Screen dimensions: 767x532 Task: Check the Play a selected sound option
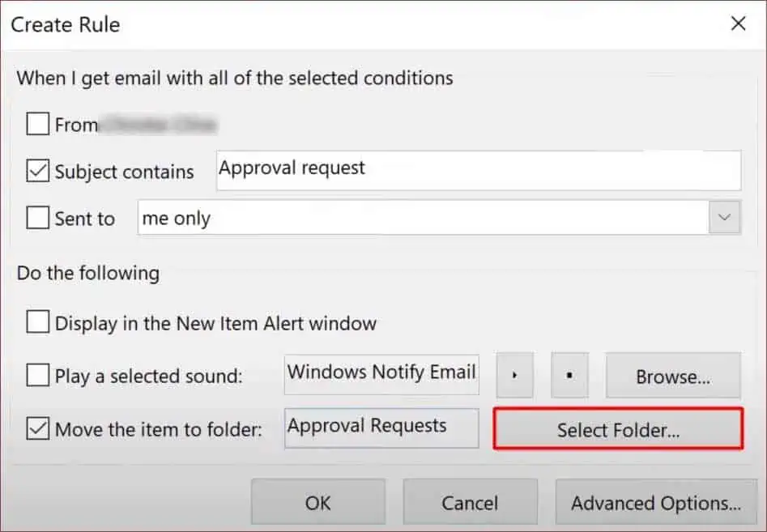(x=38, y=375)
